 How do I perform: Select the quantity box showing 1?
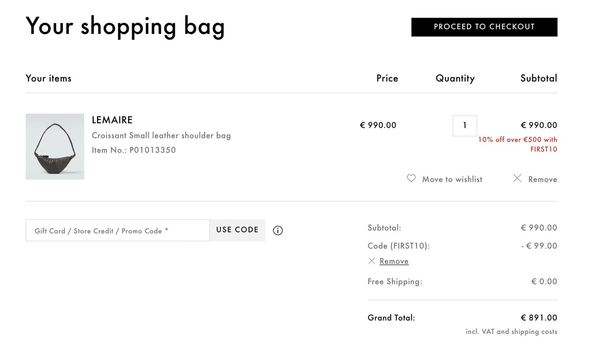(x=465, y=126)
